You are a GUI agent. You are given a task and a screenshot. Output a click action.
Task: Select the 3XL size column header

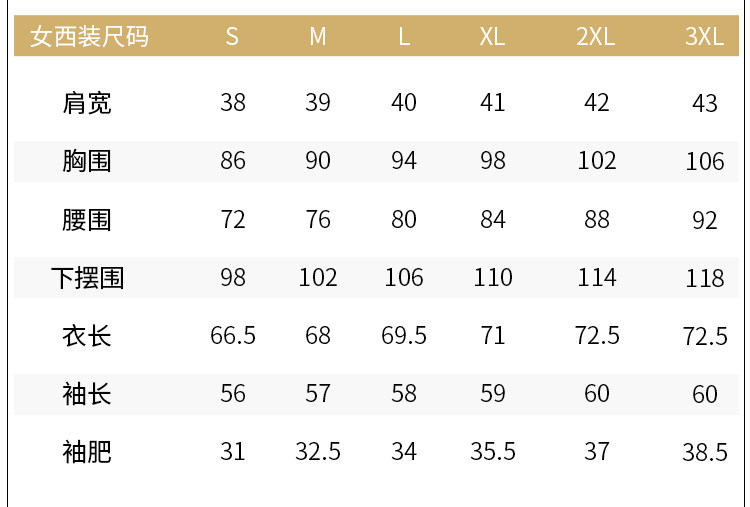705,36
